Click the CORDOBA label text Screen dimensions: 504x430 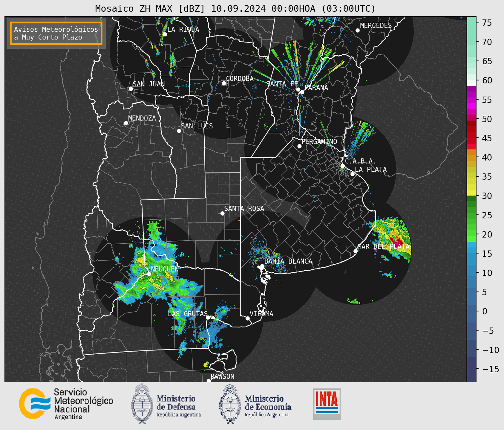pos(240,79)
